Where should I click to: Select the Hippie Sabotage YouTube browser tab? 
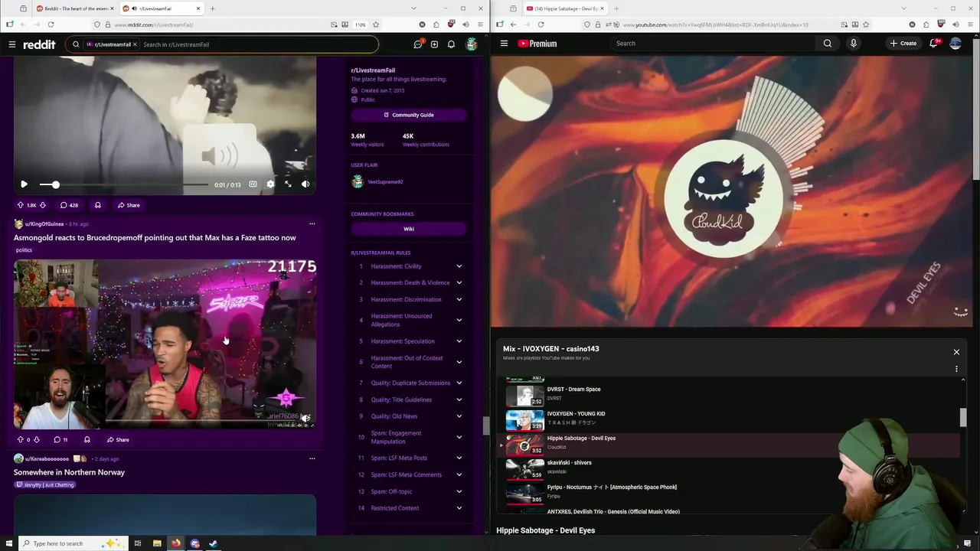[565, 8]
